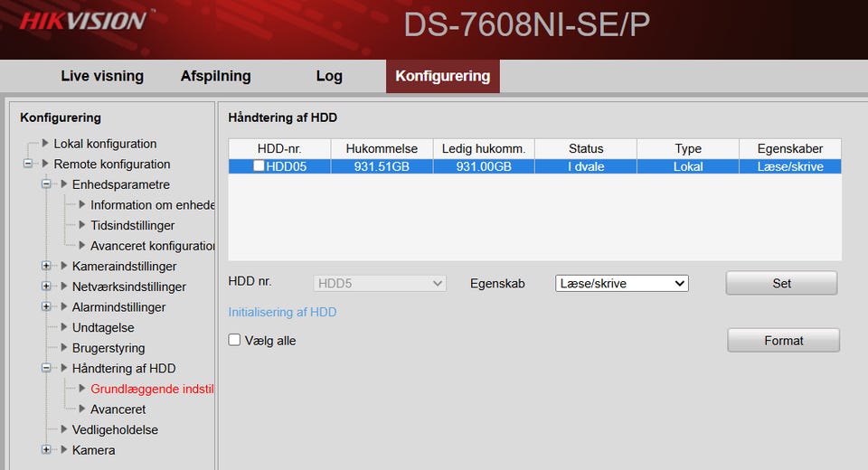This screenshot has width=868, height=470.
Task: Click the Status column header
Action: click(x=586, y=149)
